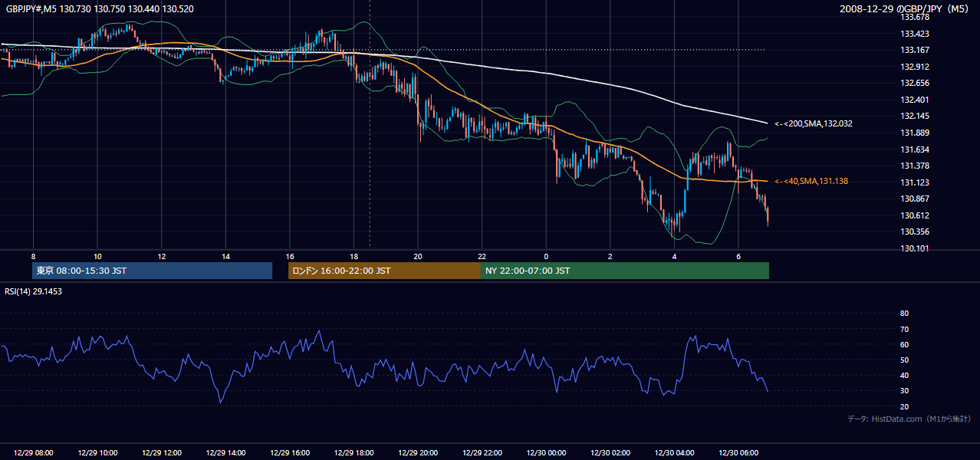Click the 12/29 16:00 bottom time label
The image size is (980, 460).
point(290,453)
